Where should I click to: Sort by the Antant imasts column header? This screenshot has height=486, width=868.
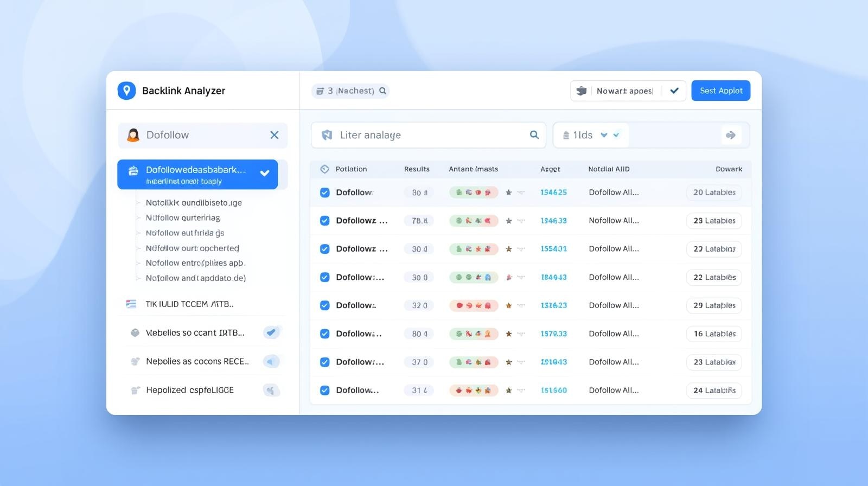point(473,169)
